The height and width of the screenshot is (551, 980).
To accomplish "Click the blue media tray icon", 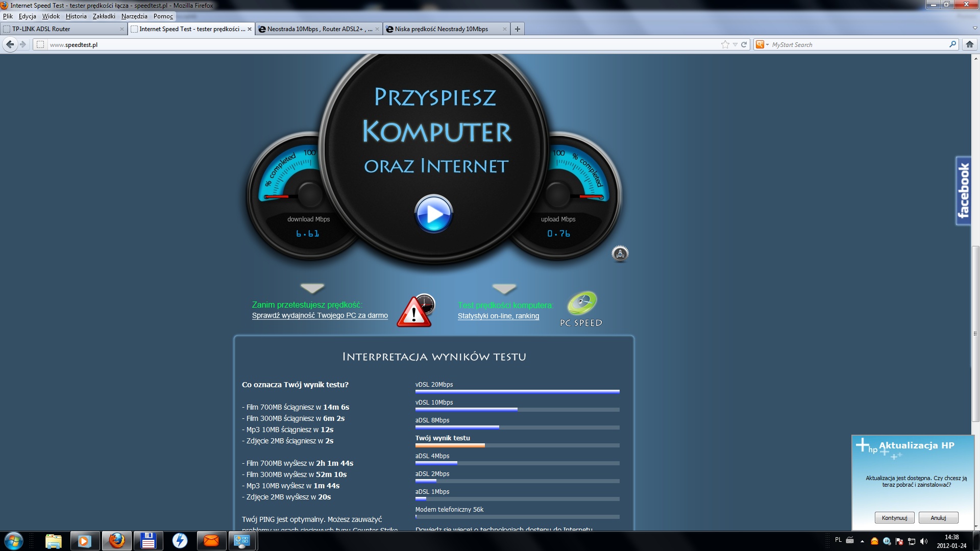I will (x=887, y=541).
